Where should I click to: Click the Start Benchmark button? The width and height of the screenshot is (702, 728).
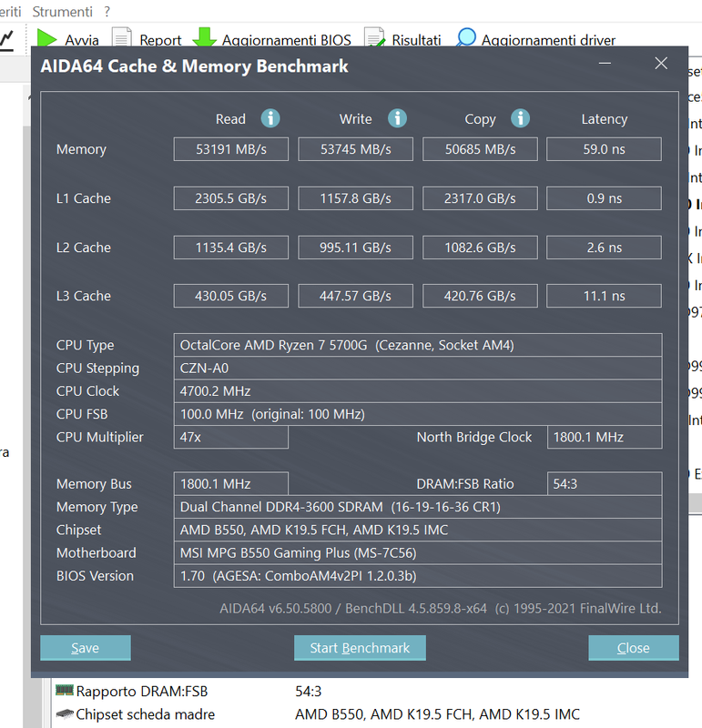360,648
